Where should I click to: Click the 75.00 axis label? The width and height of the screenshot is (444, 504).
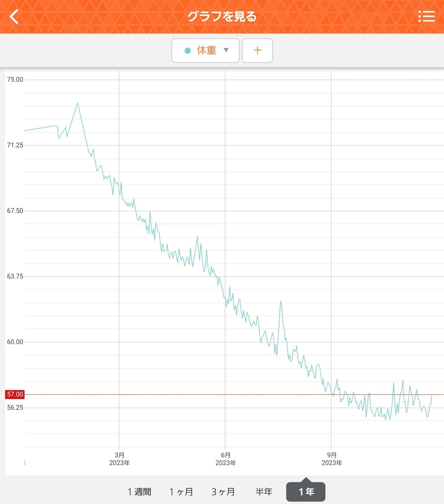click(15, 80)
